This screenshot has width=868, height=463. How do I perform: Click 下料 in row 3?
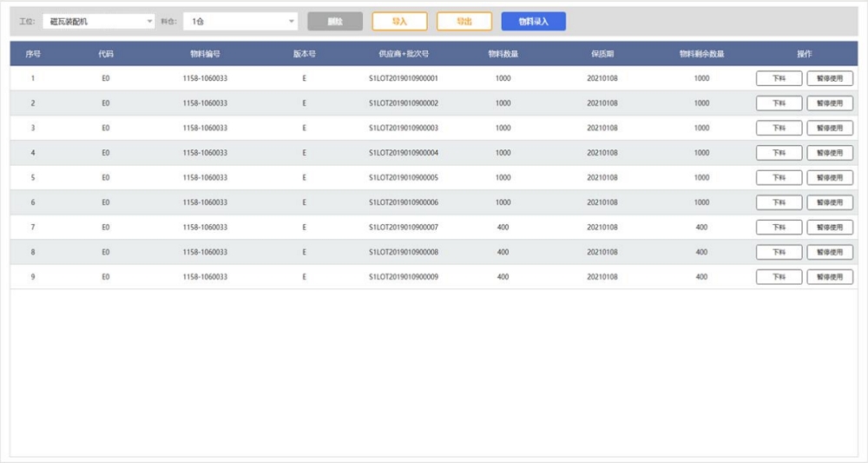click(779, 128)
